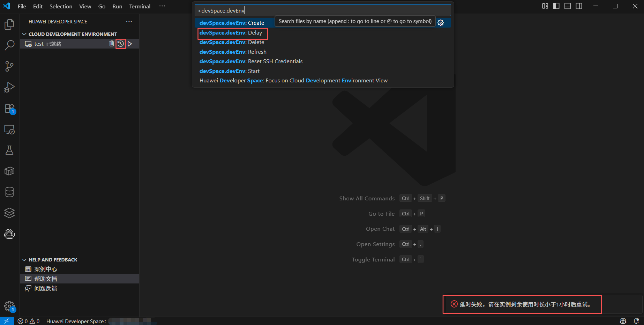
Task: Open Remote Explorer view
Action: point(9,130)
